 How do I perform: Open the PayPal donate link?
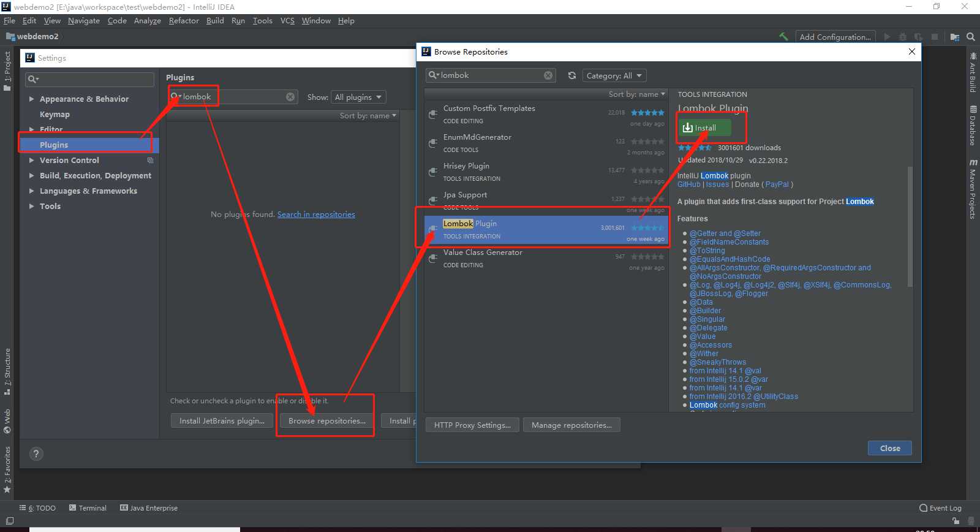(777, 184)
